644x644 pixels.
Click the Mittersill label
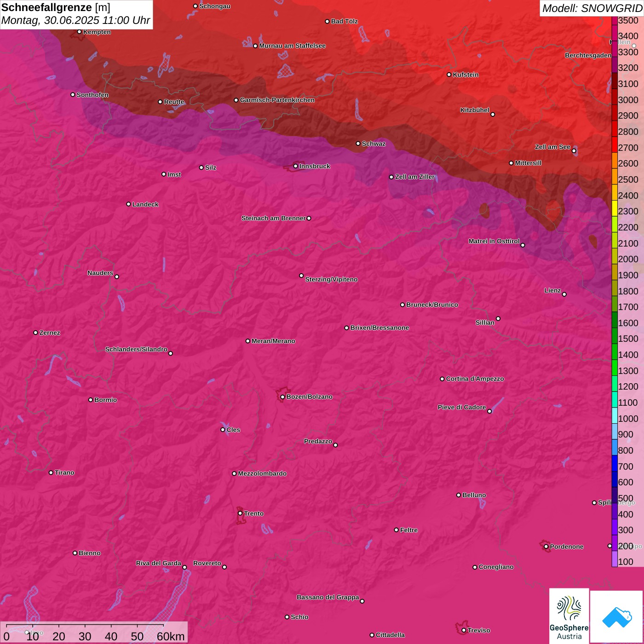[528, 163]
